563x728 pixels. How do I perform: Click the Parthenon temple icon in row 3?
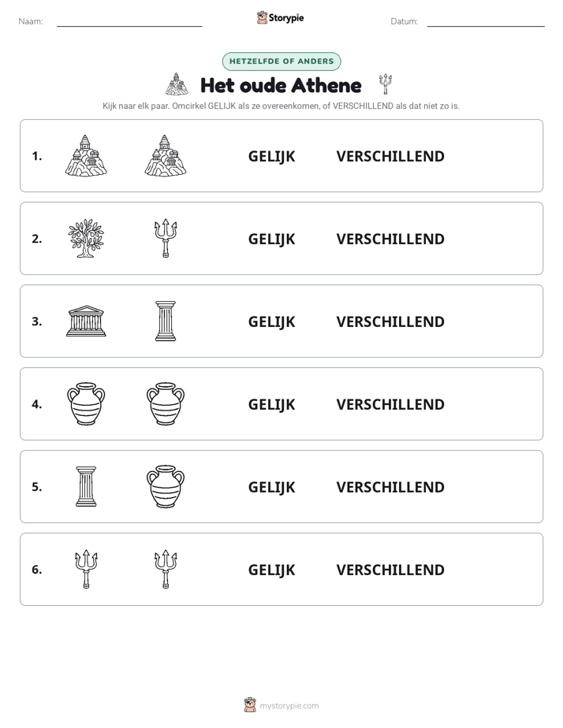click(86, 321)
